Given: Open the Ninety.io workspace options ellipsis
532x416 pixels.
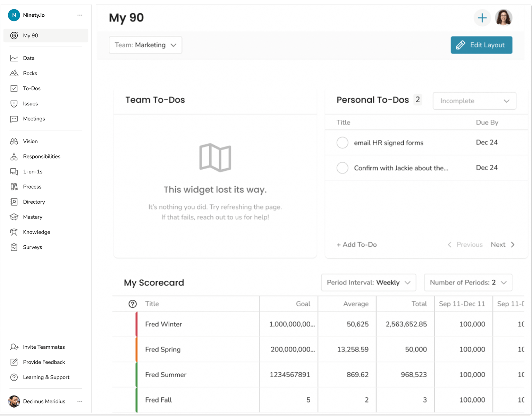Looking at the screenshot, I should click(x=80, y=15).
